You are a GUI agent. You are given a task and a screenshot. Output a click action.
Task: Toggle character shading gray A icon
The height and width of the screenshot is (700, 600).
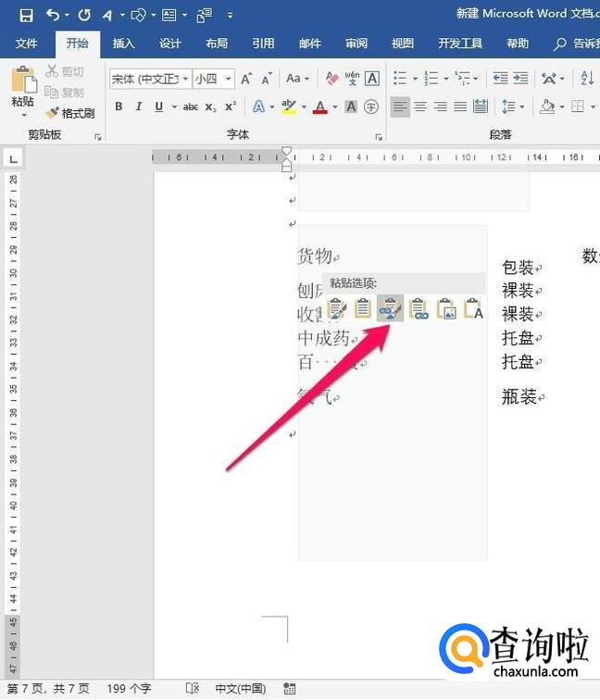coord(351,106)
